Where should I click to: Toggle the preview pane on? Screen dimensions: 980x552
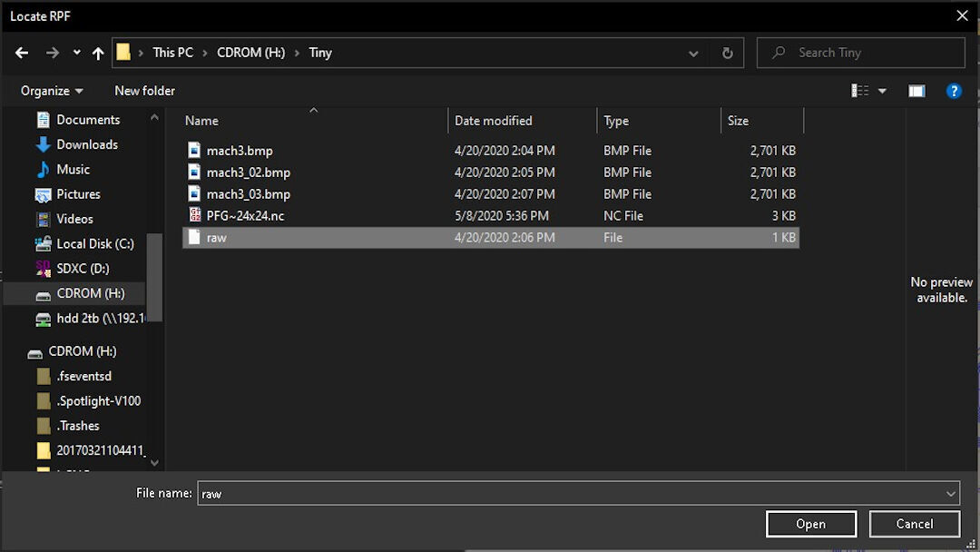(916, 91)
